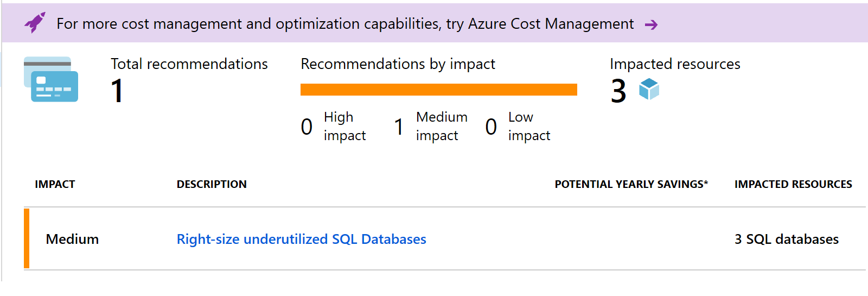This screenshot has width=868, height=296.
Task: Click the Medium impact cell in table row
Action: click(x=72, y=239)
